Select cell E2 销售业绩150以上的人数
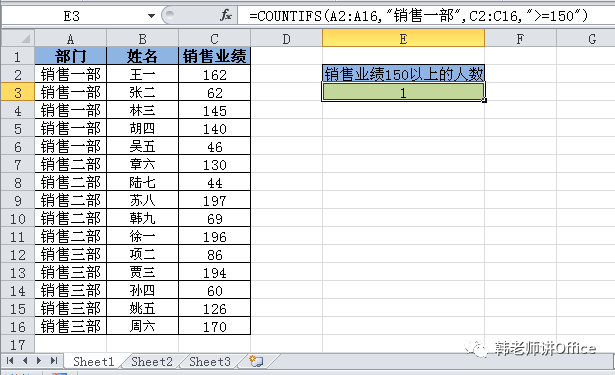 (403, 74)
